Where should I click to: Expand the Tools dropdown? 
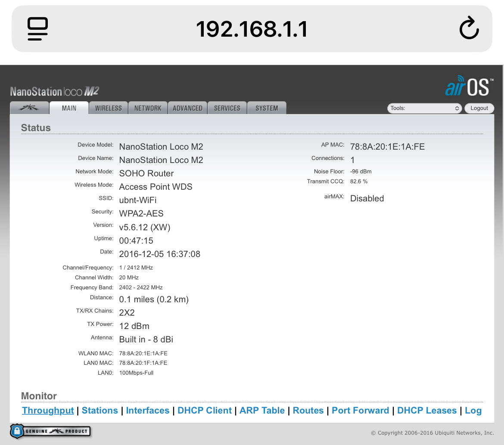coord(424,108)
